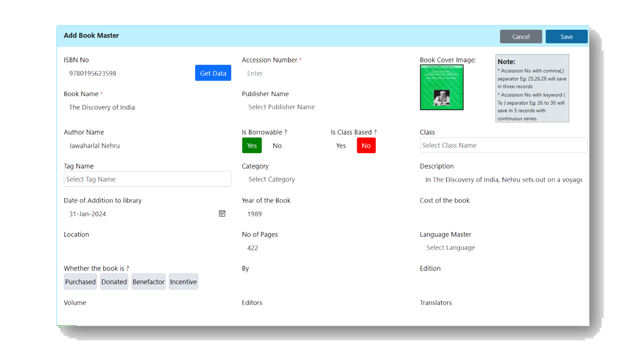The image size is (644, 356).
Task: Click the Save button
Action: click(566, 36)
